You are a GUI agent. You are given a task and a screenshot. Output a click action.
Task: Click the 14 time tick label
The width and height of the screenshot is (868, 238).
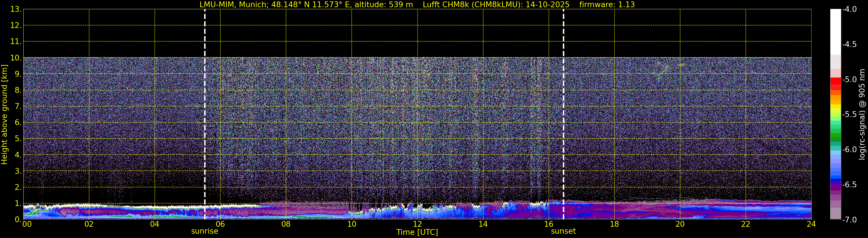point(483,224)
